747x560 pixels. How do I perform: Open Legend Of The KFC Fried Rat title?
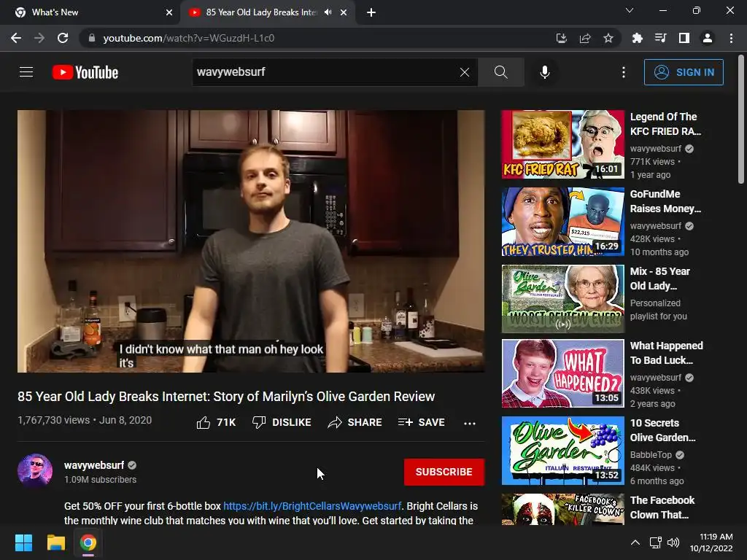coord(665,124)
